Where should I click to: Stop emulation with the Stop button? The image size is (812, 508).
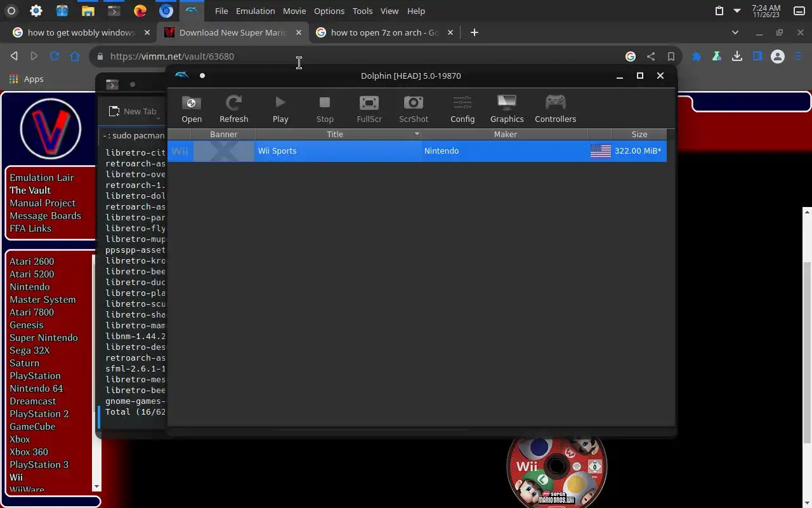click(325, 109)
